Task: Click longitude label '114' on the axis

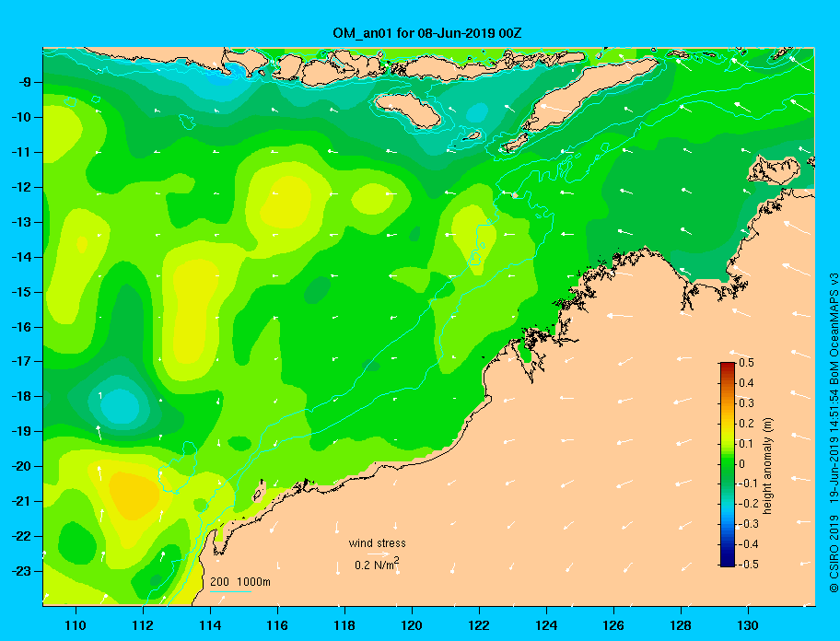Action: 210,625
